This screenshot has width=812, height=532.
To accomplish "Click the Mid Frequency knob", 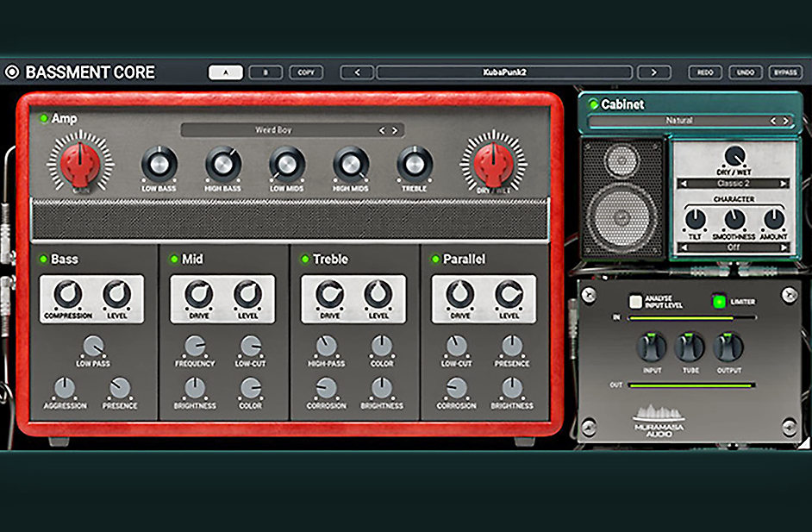I will [x=195, y=346].
